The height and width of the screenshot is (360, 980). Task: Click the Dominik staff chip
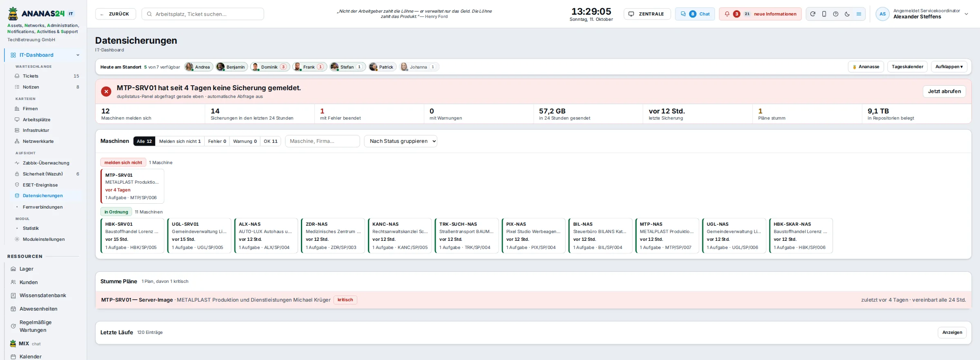coord(270,67)
